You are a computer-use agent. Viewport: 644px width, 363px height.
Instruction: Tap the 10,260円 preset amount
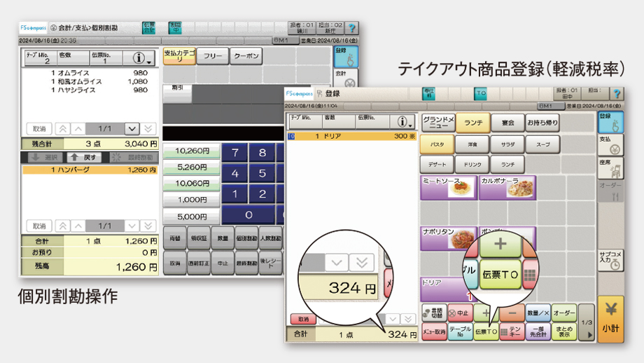pos(191,151)
